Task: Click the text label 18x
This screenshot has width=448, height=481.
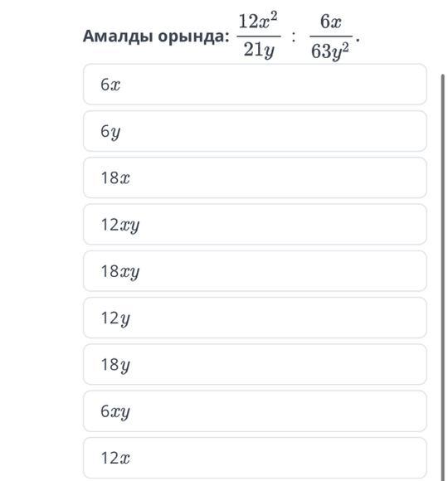Action: [115, 178]
